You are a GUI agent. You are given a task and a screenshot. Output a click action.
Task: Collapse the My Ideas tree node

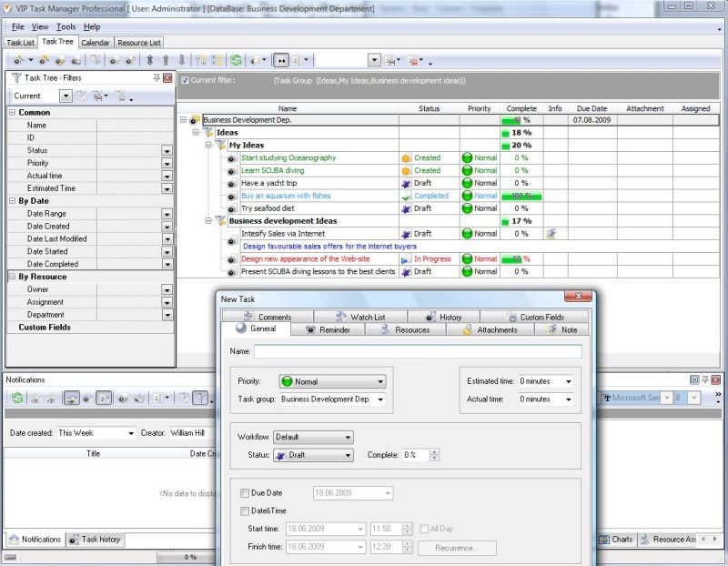point(208,145)
